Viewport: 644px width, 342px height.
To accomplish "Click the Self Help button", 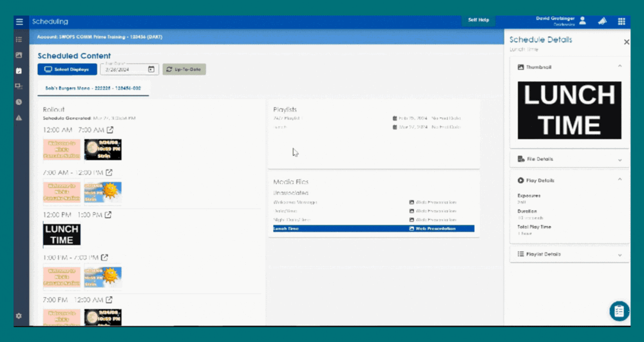I will [478, 20].
